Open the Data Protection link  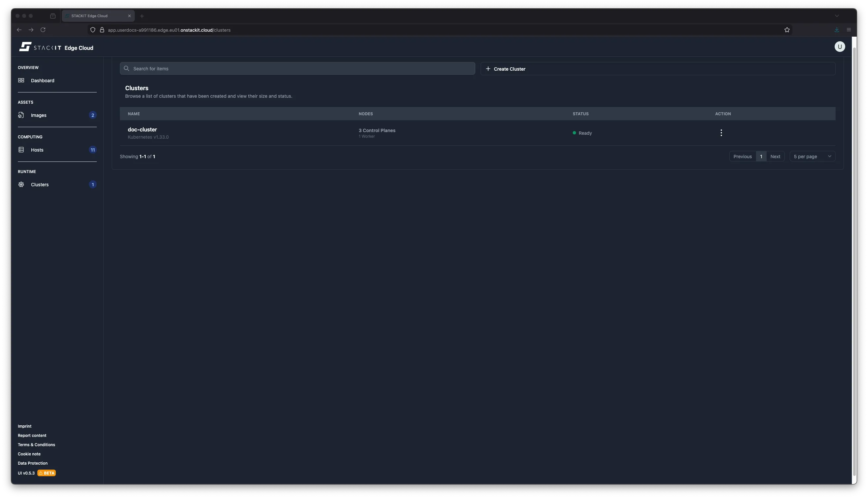tap(32, 463)
